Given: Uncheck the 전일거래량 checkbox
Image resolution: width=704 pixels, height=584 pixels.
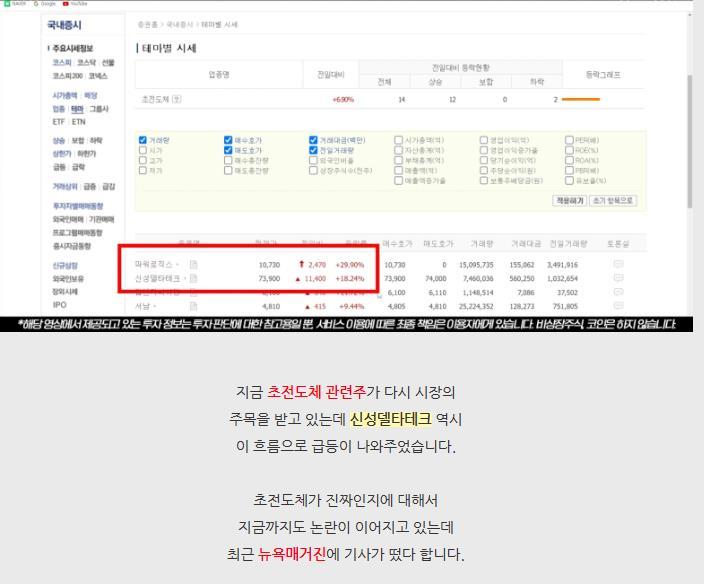Looking at the screenshot, I should [x=313, y=150].
